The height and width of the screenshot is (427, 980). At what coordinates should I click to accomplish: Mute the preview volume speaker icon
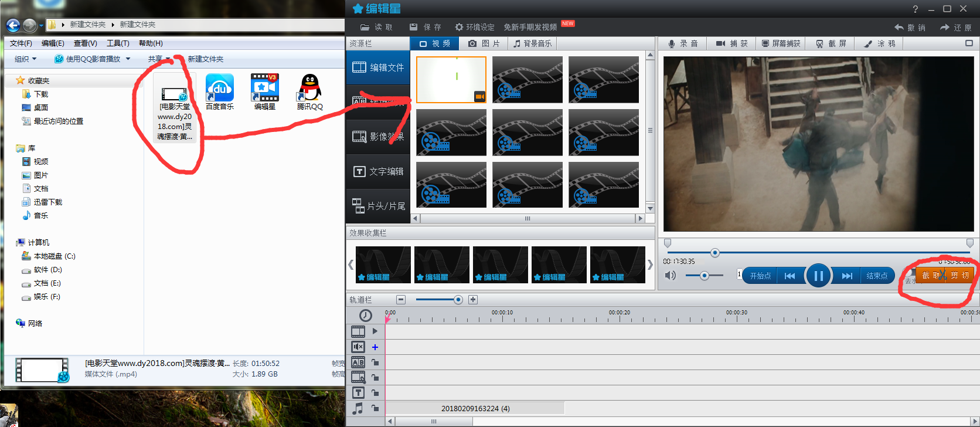pos(670,276)
